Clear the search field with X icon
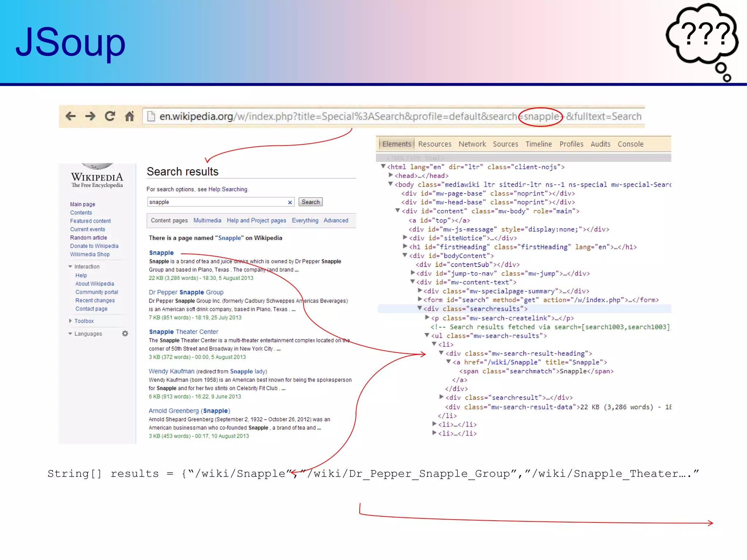 [290, 202]
